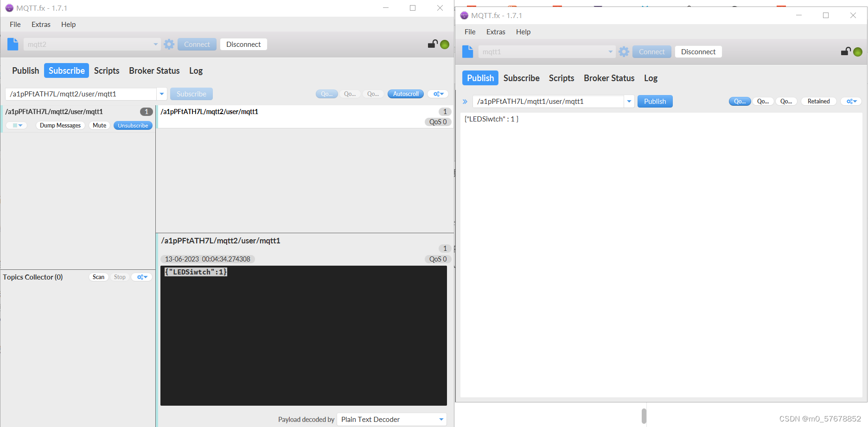868x427 pixels.
Task: Select highlighted QoS 0 toggle in subscribe pane
Action: [326, 94]
